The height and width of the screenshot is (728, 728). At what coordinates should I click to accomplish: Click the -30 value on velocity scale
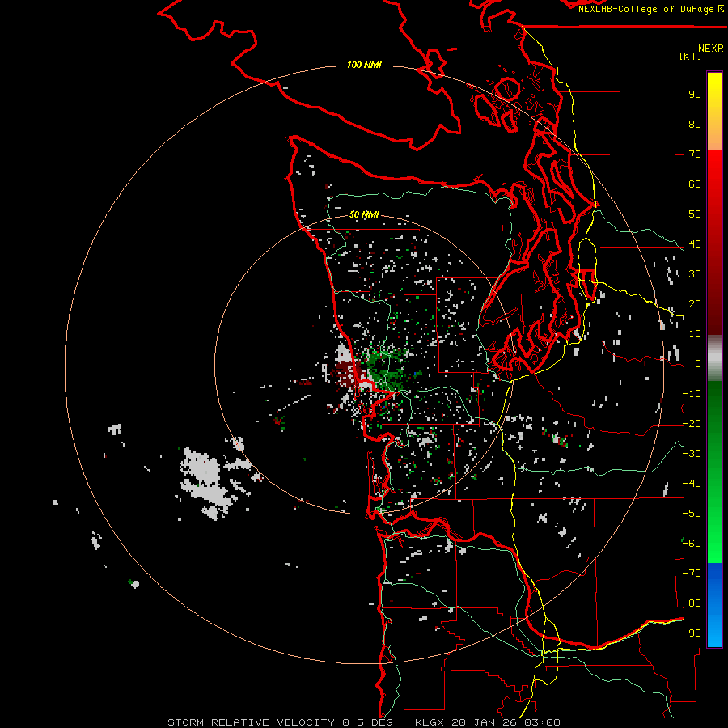pos(692,454)
